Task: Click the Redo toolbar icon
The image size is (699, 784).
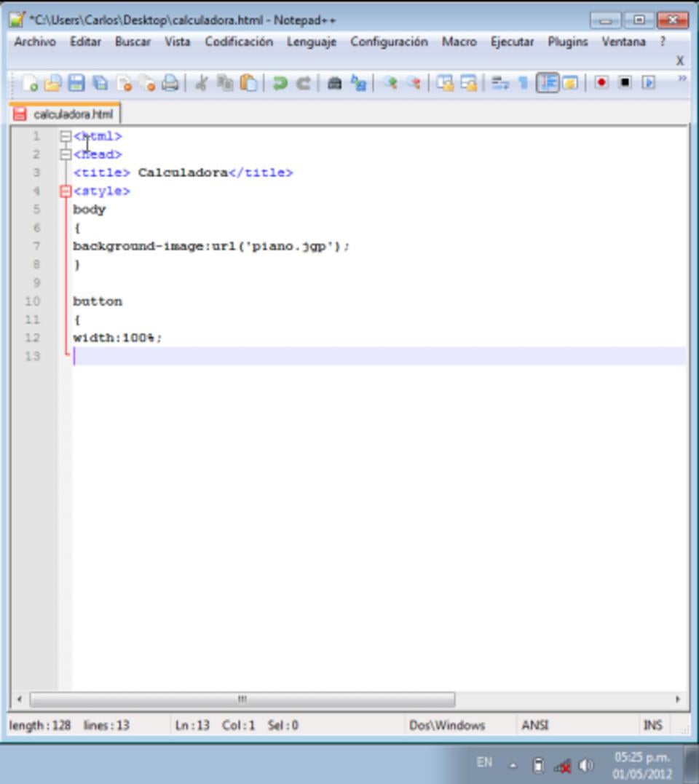Action: [304, 83]
